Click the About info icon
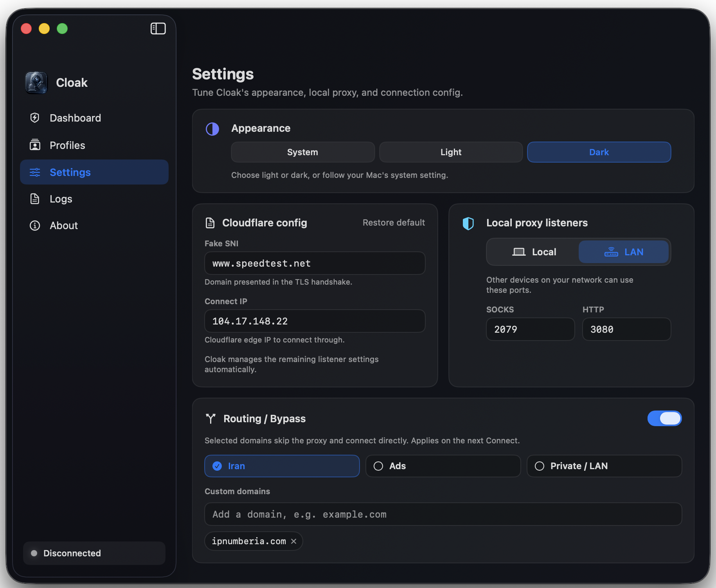The image size is (716, 588). tap(35, 226)
